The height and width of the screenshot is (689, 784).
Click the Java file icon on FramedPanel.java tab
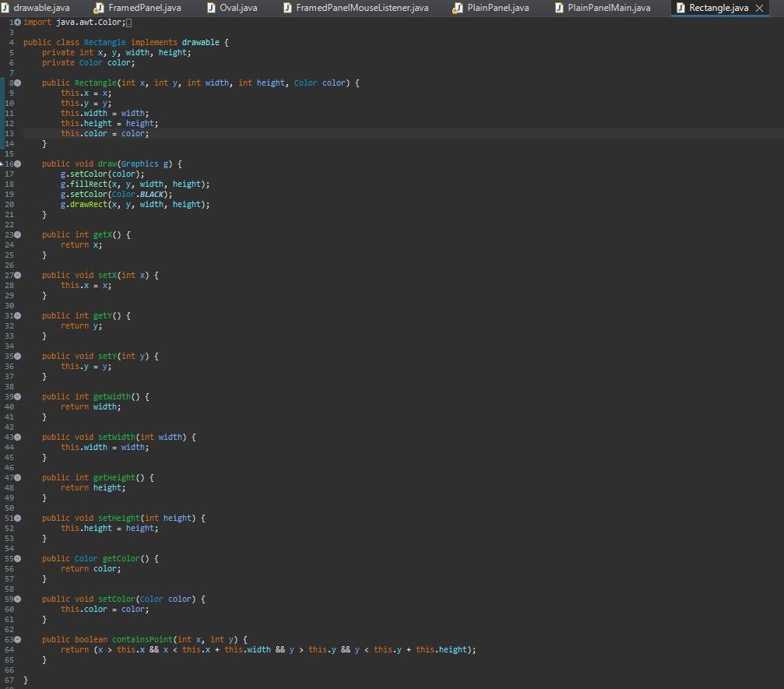click(x=99, y=9)
